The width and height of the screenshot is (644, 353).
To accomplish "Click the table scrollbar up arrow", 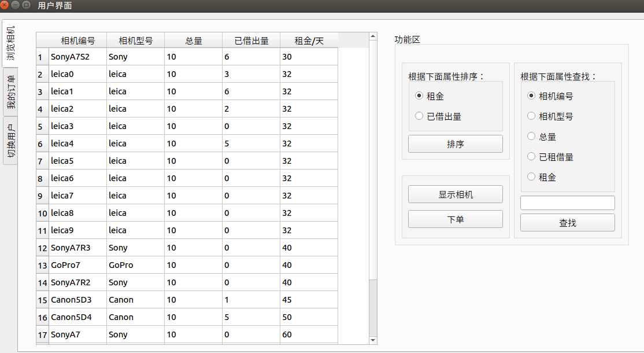I will point(373,36).
